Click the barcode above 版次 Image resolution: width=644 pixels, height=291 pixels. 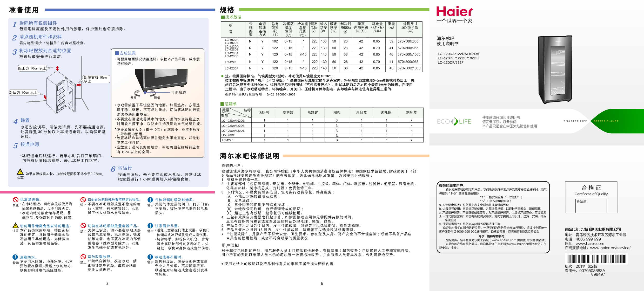[x=596, y=259]
